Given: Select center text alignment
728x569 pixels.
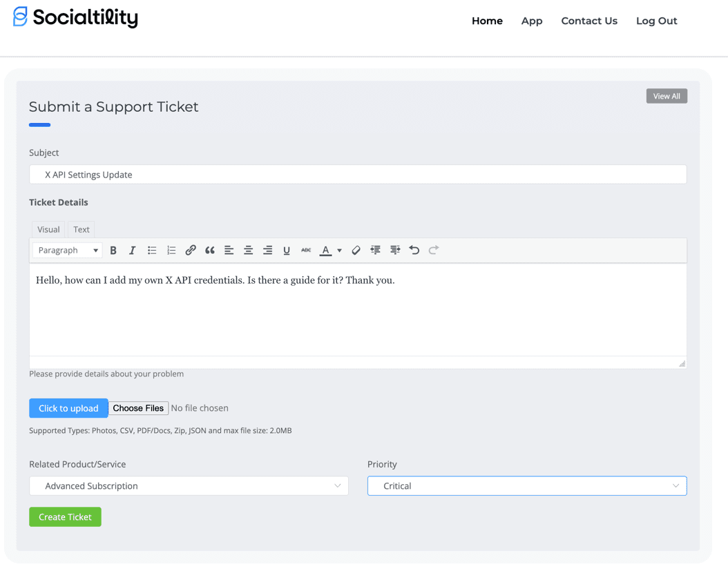Looking at the screenshot, I should (x=248, y=250).
